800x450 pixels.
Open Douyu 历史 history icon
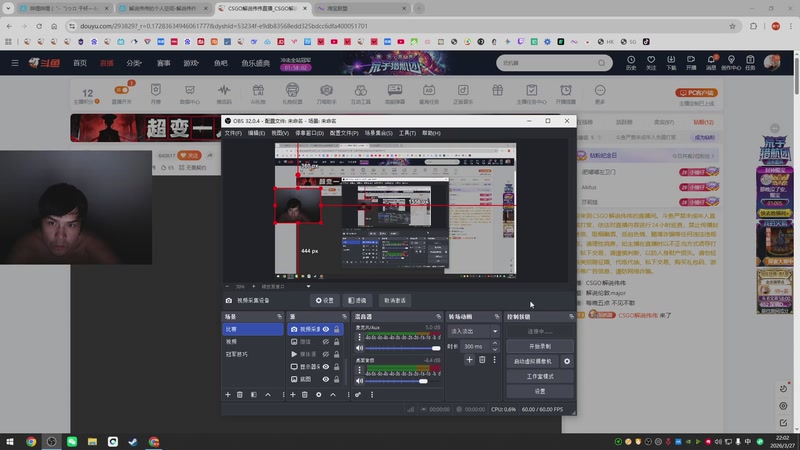click(x=631, y=63)
